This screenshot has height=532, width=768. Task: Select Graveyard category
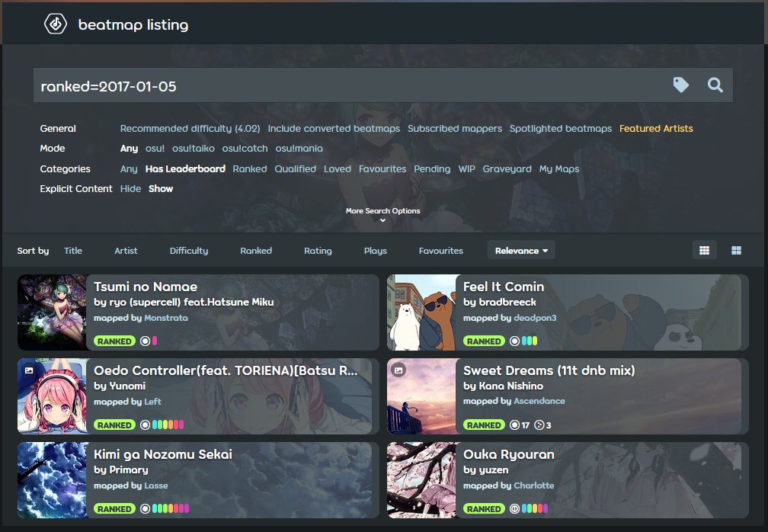coord(507,169)
